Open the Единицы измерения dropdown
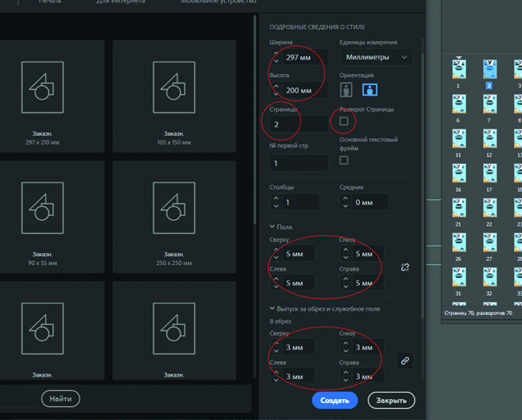The width and height of the screenshot is (522, 420). pyautogui.click(x=376, y=57)
